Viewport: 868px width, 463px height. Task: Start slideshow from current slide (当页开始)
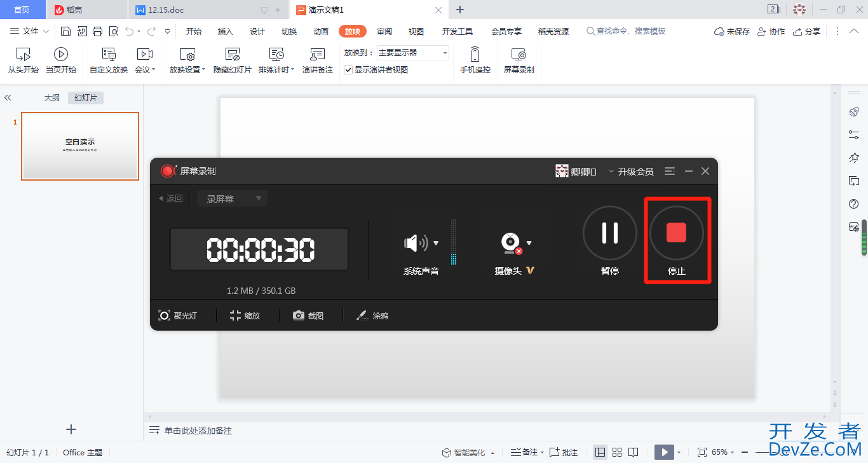click(x=61, y=60)
